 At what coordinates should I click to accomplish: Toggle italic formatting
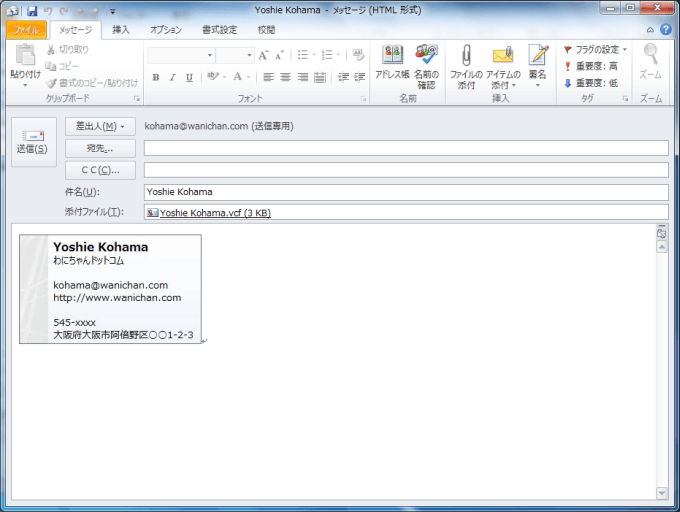tap(173, 77)
